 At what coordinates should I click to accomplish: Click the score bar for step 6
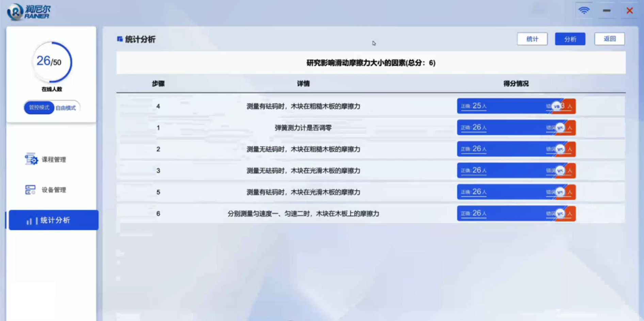(516, 214)
